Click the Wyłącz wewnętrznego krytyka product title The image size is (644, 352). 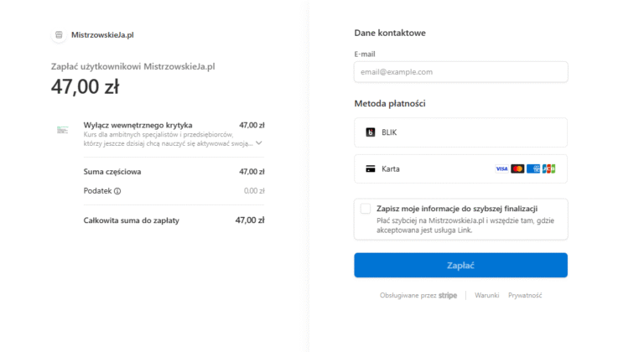(138, 125)
